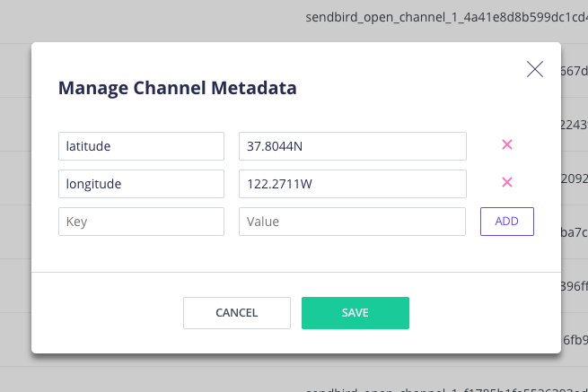Focus the empty Key field
588x392 pixels.
tap(141, 222)
